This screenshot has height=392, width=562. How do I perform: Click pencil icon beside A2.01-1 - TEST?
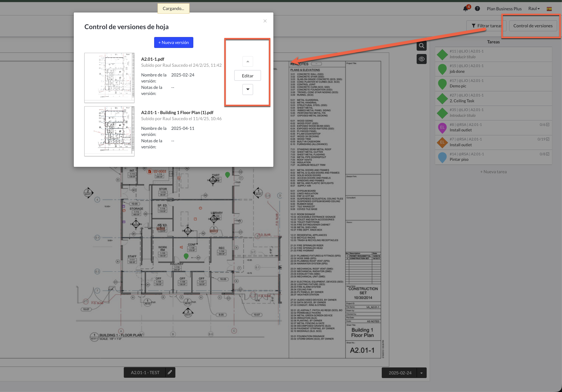[x=170, y=372]
